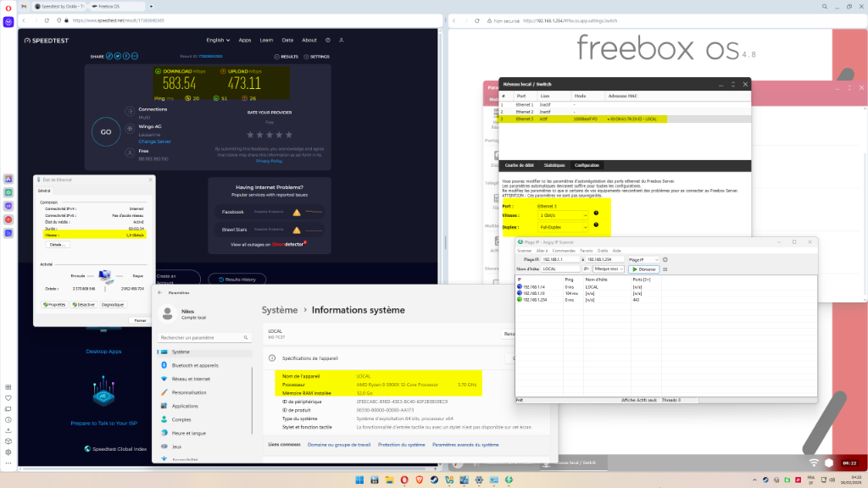This screenshot has width=868, height=488.
Task: Open Angry IP Scanner preferences gear icon
Action: point(665,259)
